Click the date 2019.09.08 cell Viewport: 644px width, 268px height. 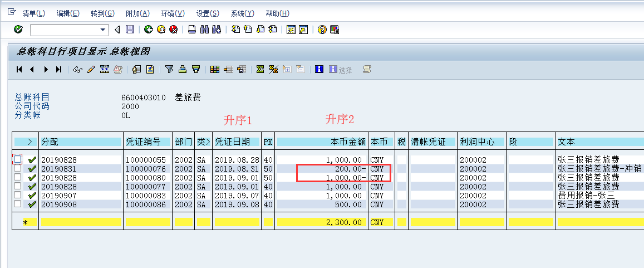(237, 204)
